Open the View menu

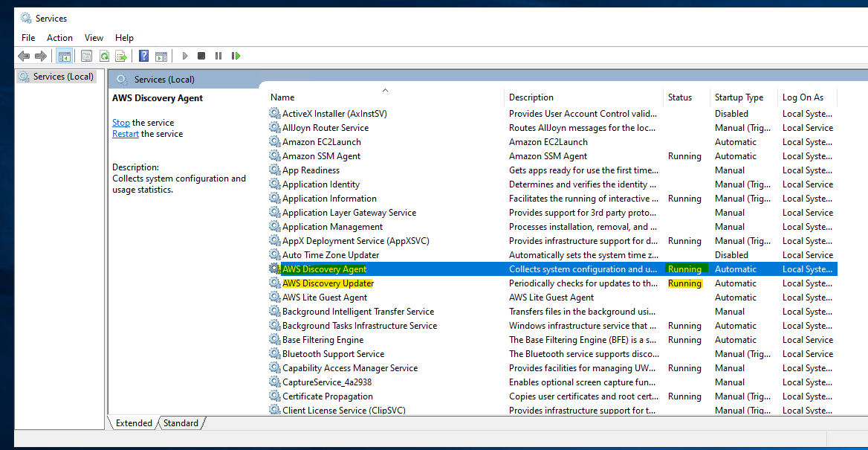click(94, 38)
